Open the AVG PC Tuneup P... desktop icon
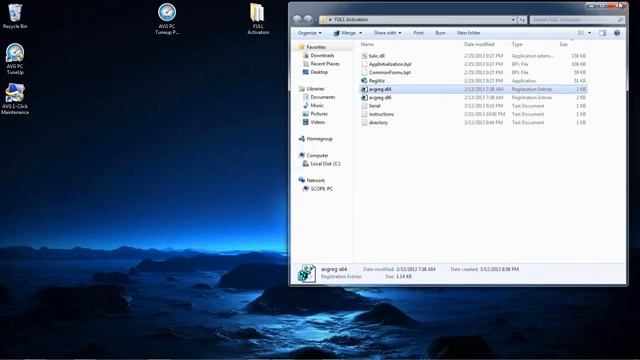This screenshot has width=640, height=360. coord(167,19)
